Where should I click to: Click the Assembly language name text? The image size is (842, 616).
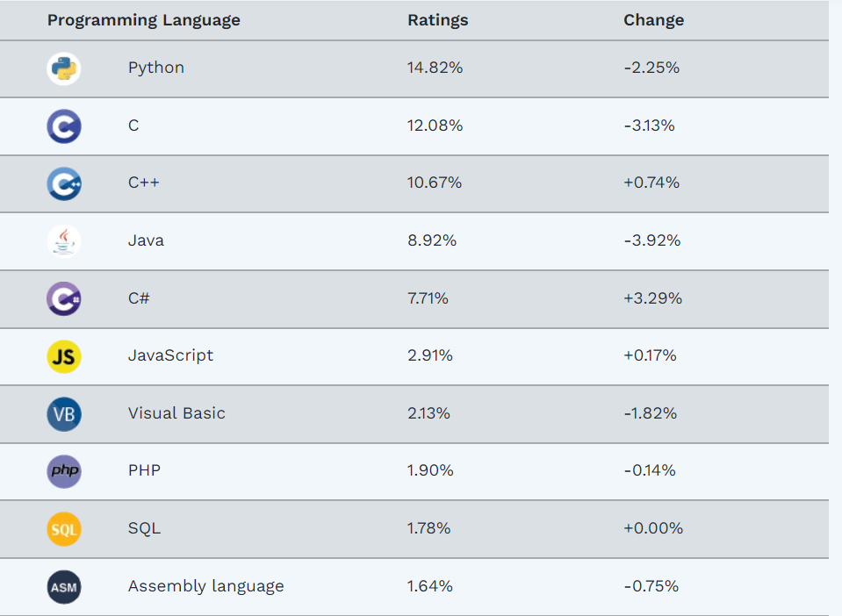pyautogui.click(x=205, y=586)
